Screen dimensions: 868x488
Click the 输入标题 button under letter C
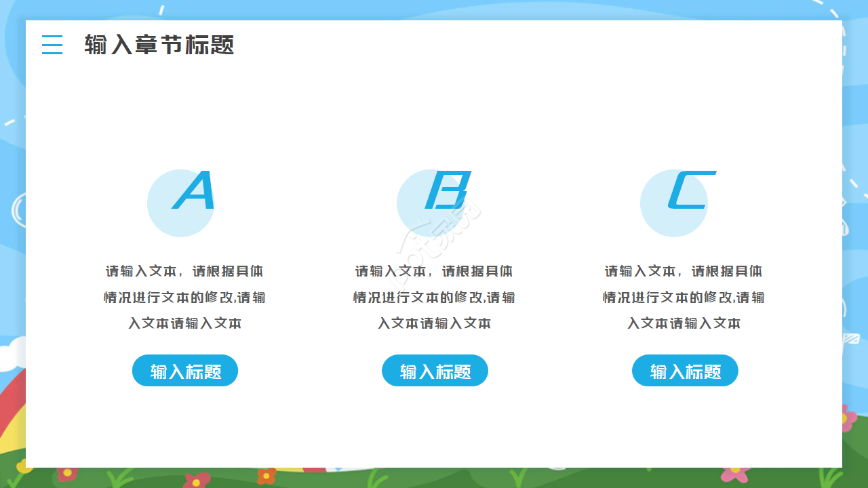click(x=685, y=371)
